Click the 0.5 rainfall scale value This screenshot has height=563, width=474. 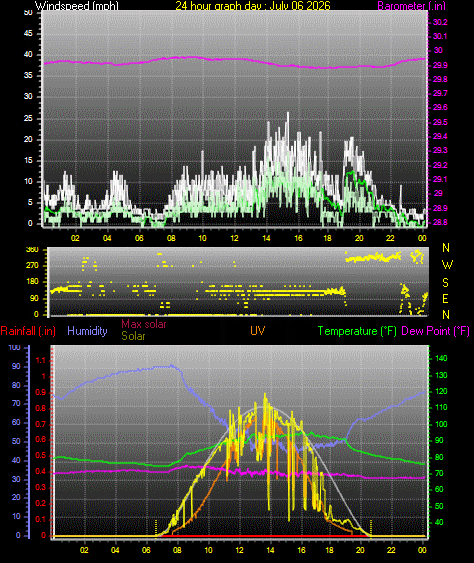click(41, 456)
